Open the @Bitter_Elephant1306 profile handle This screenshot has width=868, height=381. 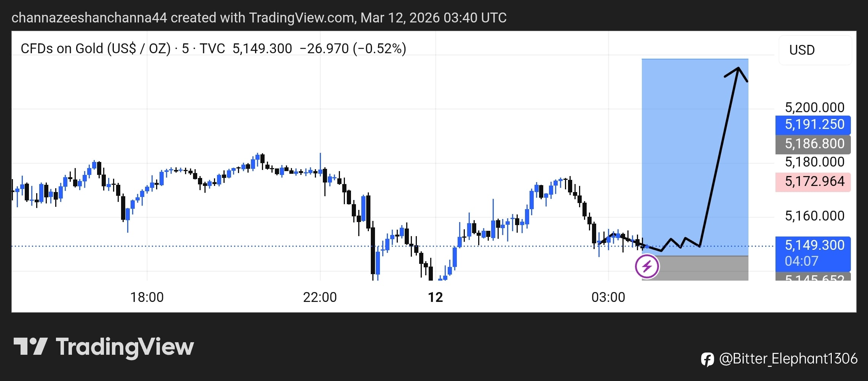(x=788, y=359)
